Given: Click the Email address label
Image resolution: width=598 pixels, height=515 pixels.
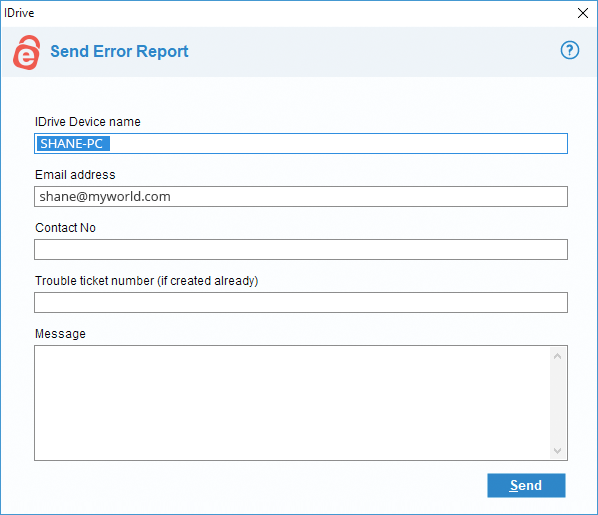Looking at the screenshot, I should coord(75,175).
